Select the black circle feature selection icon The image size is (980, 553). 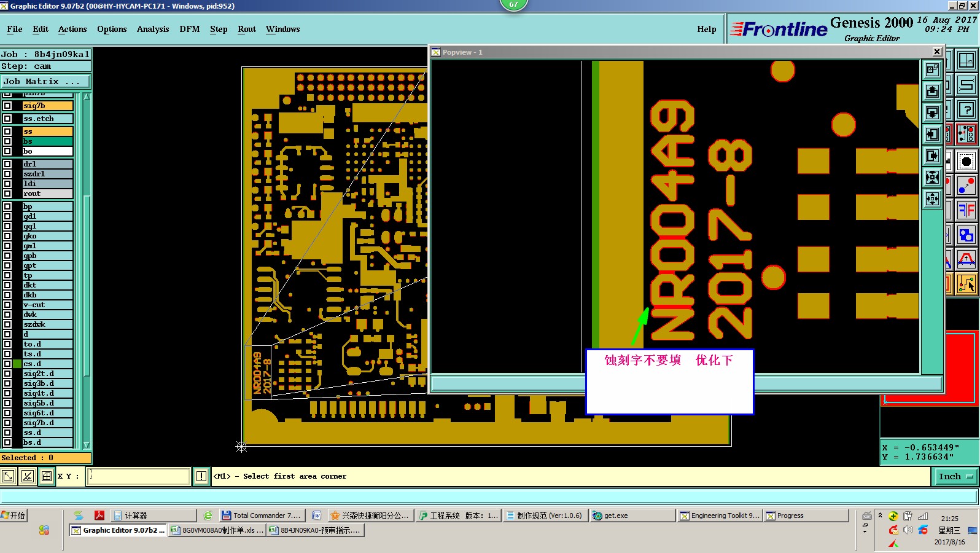[x=966, y=162]
